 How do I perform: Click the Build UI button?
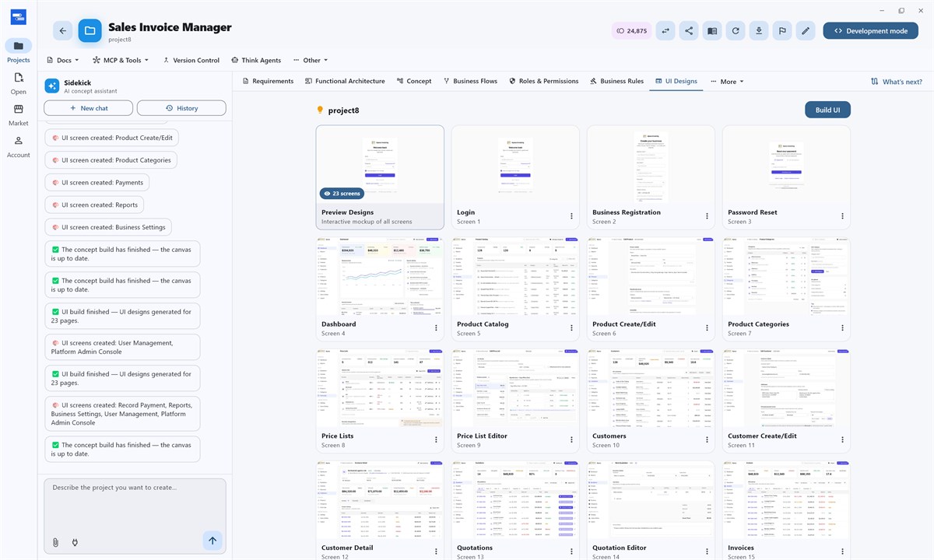(827, 110)
